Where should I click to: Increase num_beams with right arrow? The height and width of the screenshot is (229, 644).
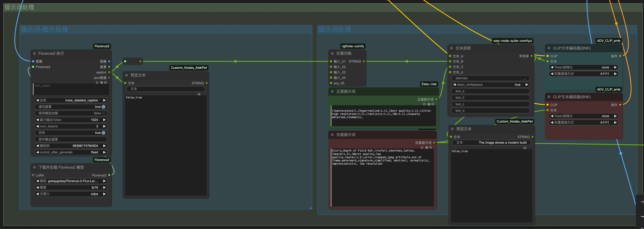tap(104, 126)
